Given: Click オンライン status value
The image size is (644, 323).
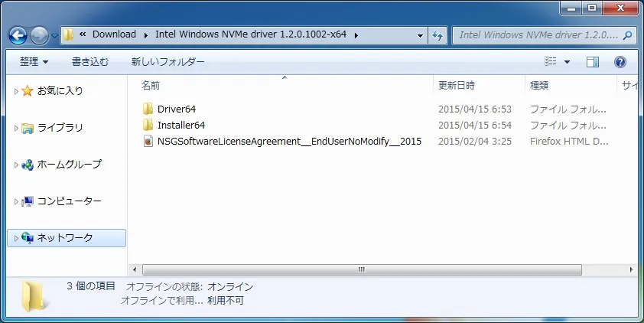Looking at the screenshot, I should click(x=230, y=287).
